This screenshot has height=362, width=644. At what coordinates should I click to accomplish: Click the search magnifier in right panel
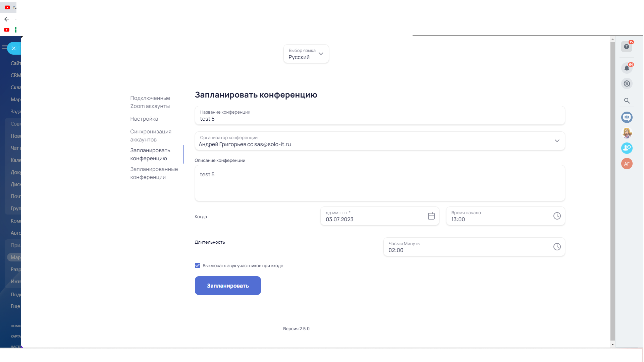[x=627, y=101]
